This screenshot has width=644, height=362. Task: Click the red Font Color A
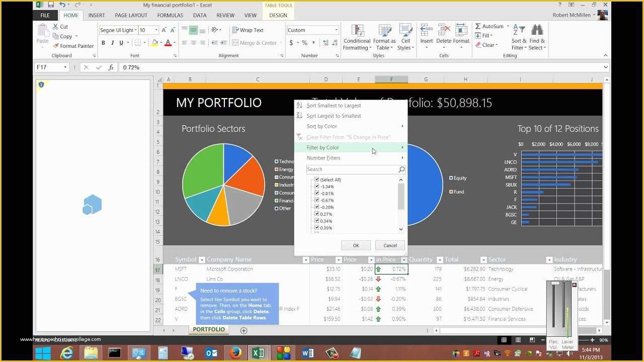click(168, 43)
